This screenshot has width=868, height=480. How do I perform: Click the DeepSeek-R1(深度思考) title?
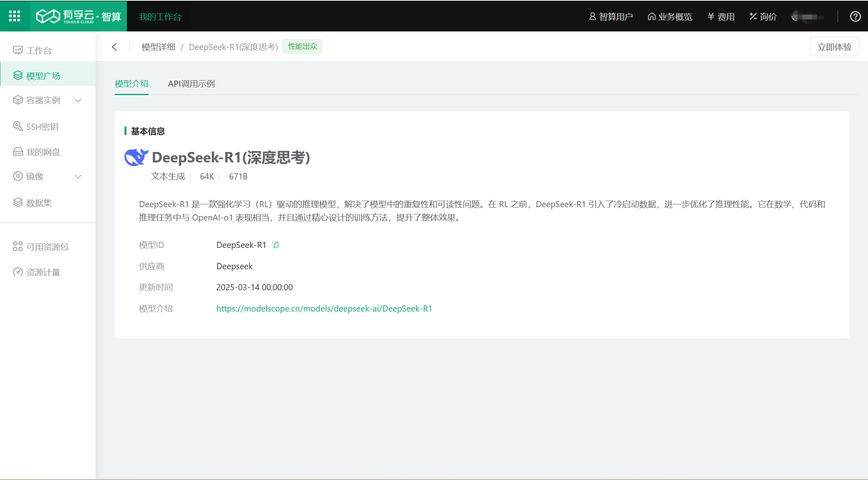click(231, 157)
